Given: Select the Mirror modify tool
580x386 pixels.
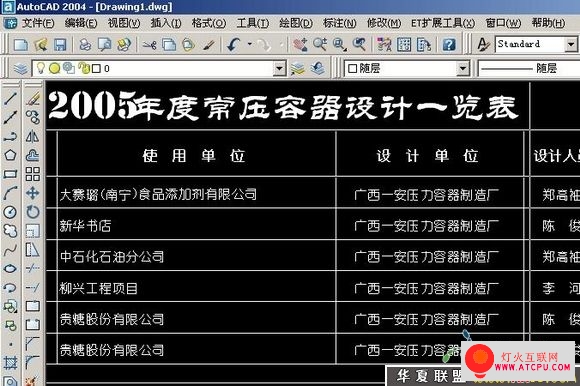Looking at the screenshot, I should coord(33,136).
